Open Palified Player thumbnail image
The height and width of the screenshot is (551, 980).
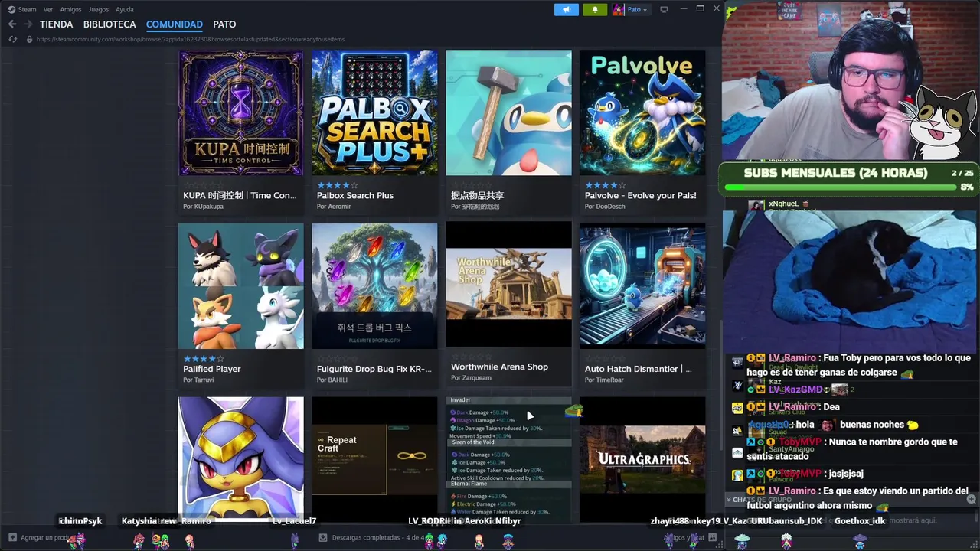tap(241, 286)
